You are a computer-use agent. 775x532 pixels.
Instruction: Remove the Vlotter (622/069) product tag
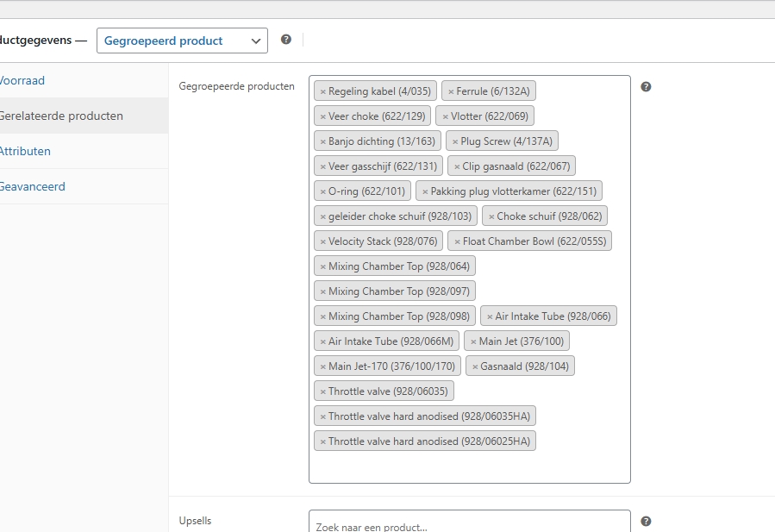click(x=446, y=116)
